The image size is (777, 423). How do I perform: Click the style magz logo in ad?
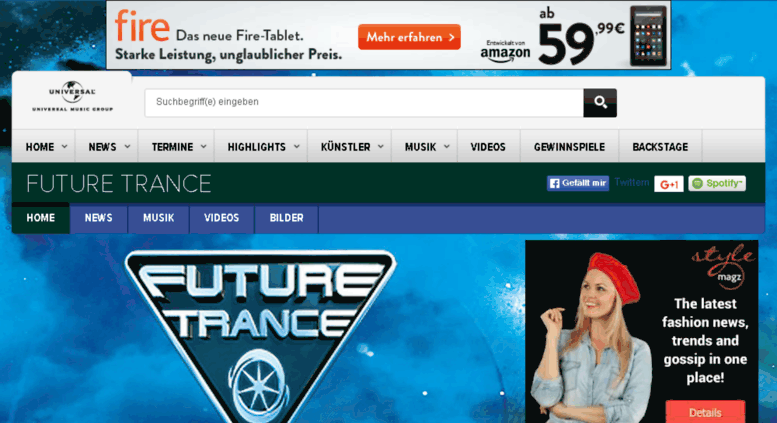(x=723, y=266)
